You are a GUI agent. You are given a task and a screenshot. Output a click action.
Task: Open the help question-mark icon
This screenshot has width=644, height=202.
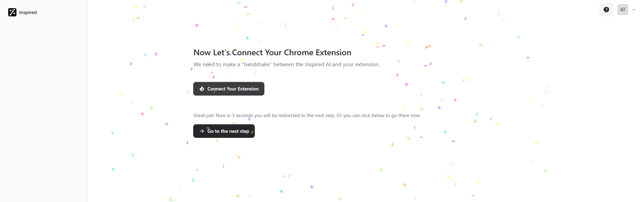(x=606, y=10)
